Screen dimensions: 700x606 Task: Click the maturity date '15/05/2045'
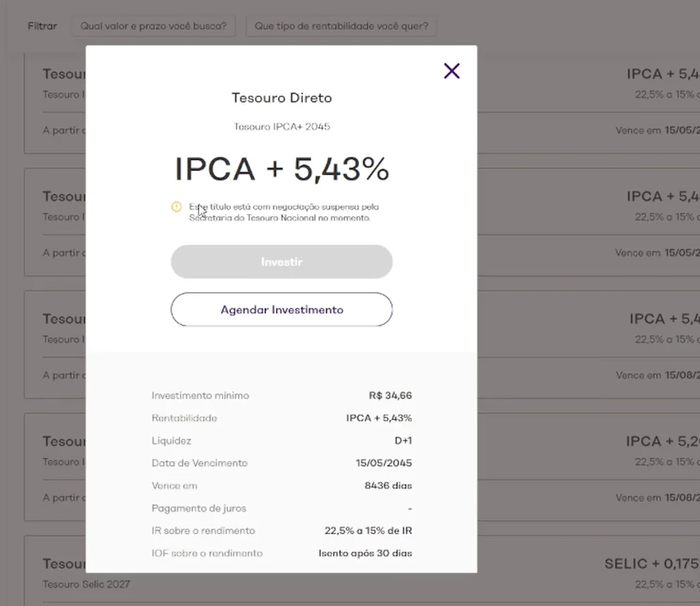[384, 463]
